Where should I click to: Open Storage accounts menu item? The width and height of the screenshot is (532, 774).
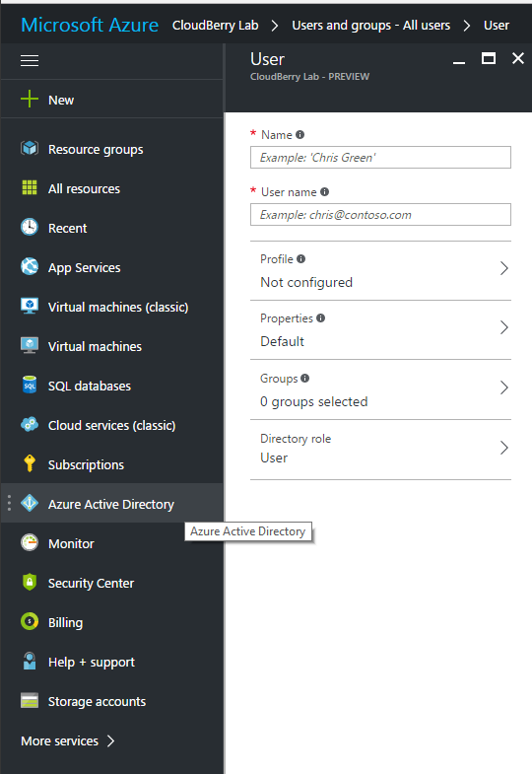coord(112,701)
